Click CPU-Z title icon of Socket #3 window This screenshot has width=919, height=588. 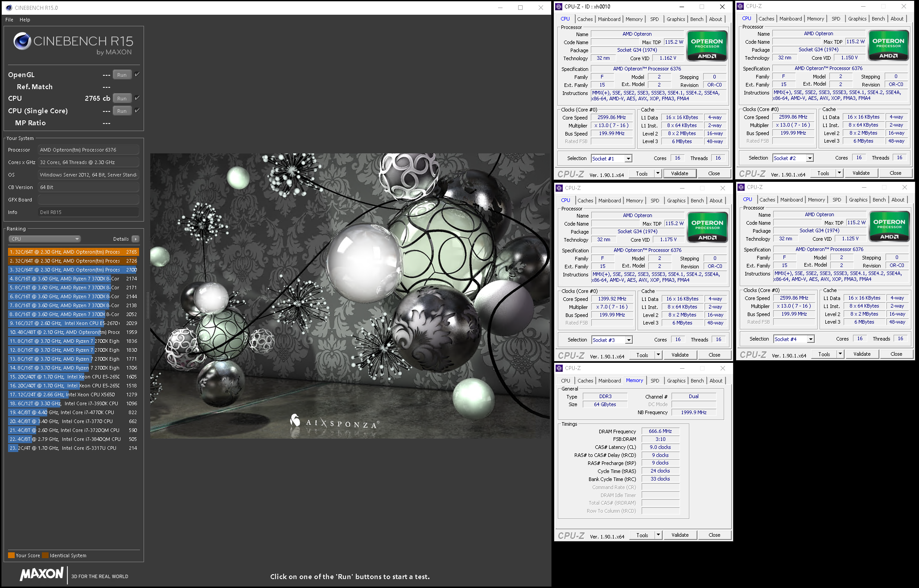[559, 188]
